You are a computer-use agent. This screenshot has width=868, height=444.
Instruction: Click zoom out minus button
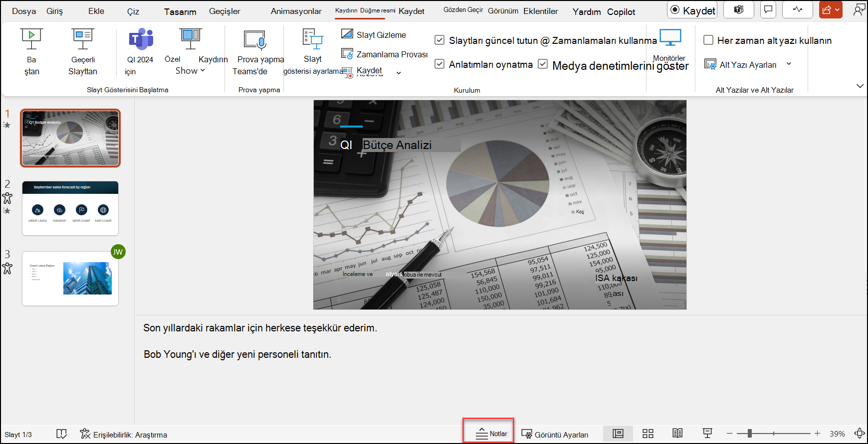pos(730,434)
